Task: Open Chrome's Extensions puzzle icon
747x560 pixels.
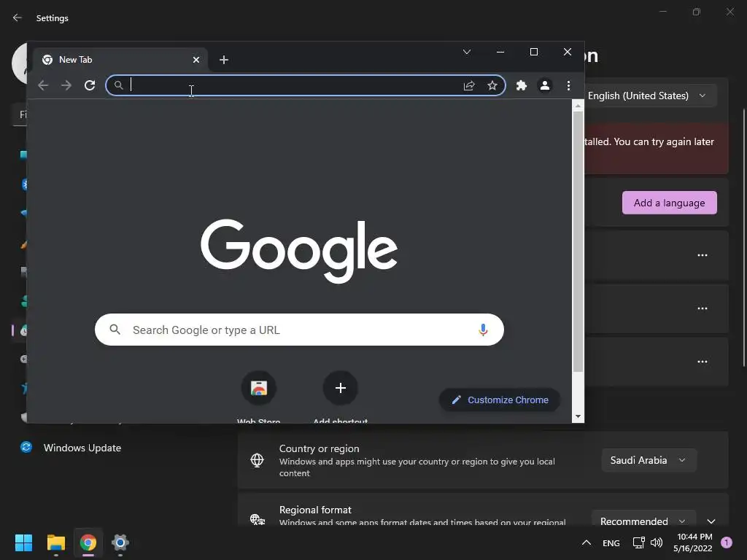Action: click(x=521, y=85)
